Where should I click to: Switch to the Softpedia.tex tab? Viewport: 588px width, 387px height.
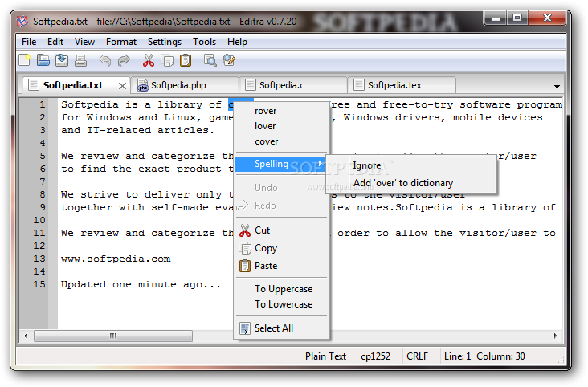point(402,85)
